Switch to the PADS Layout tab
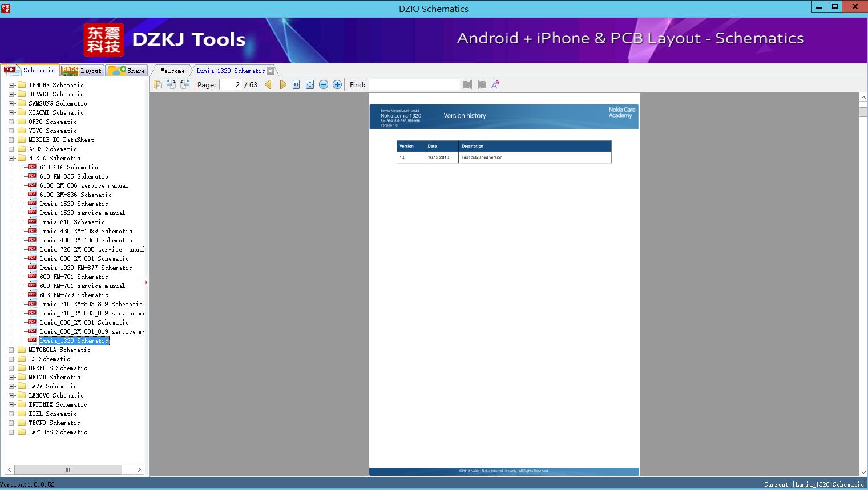The height and width of the screenshot is (490, 868). [x=82, y=71]
